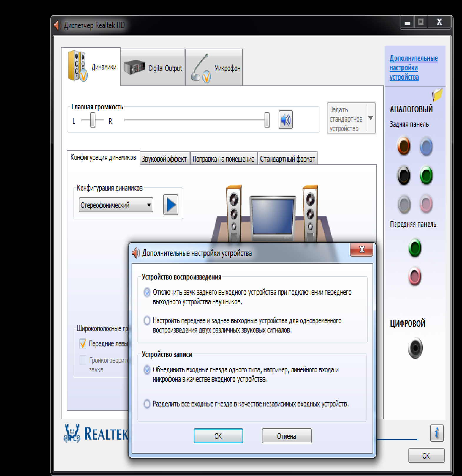The width and height of the screenshot is (462, 476).
Task: Open Стандартный формат tab
Action: [x=287, y=159]
